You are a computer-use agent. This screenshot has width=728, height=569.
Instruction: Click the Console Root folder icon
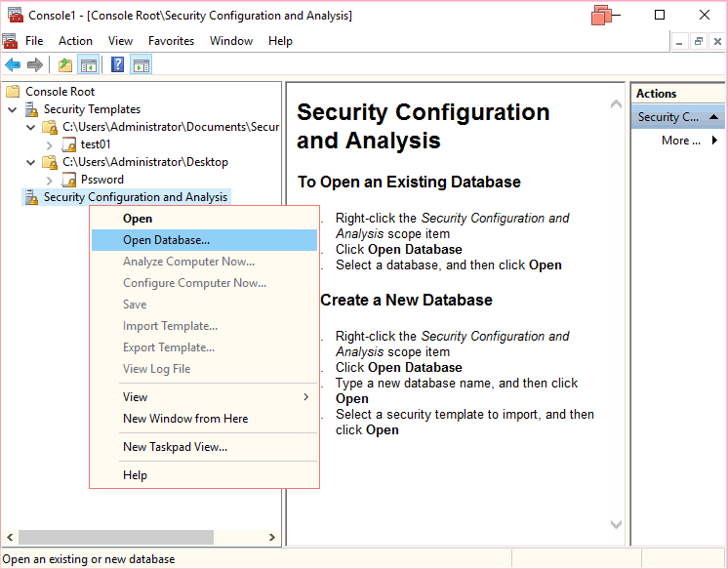coord(13,92)
